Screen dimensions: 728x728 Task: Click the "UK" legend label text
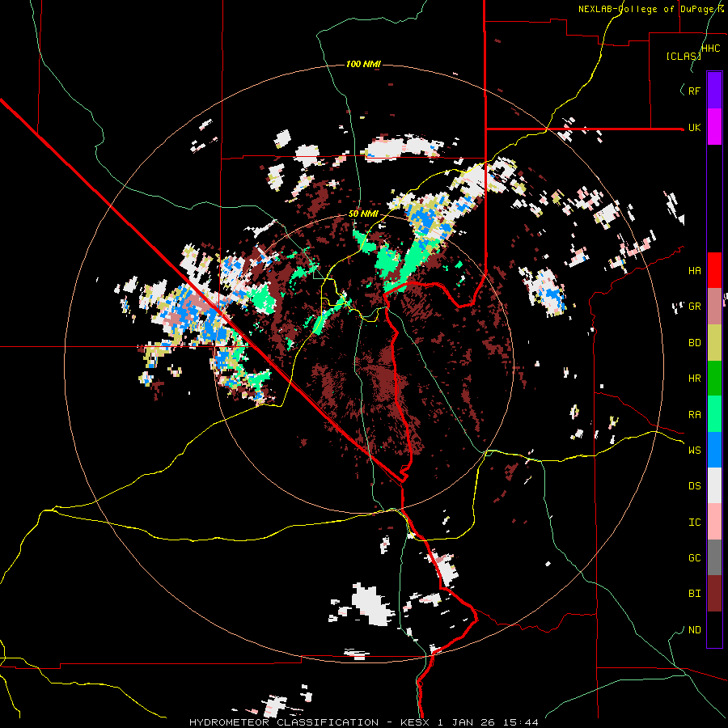pyautogui.click(x=694, y=128)
